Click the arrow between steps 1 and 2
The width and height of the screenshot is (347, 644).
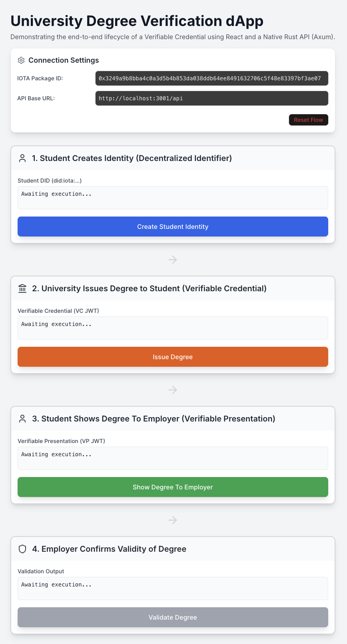[173, 260]
